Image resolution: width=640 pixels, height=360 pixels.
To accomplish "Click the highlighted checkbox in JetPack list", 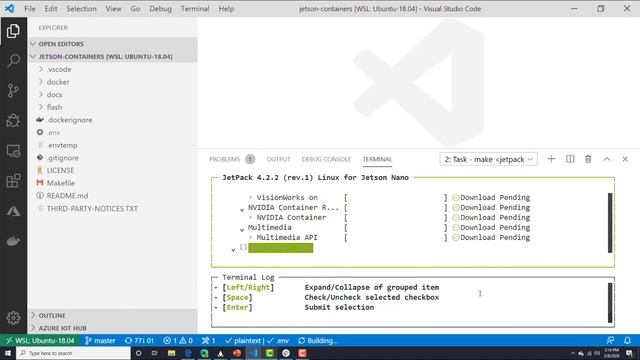I will [243, 247].
